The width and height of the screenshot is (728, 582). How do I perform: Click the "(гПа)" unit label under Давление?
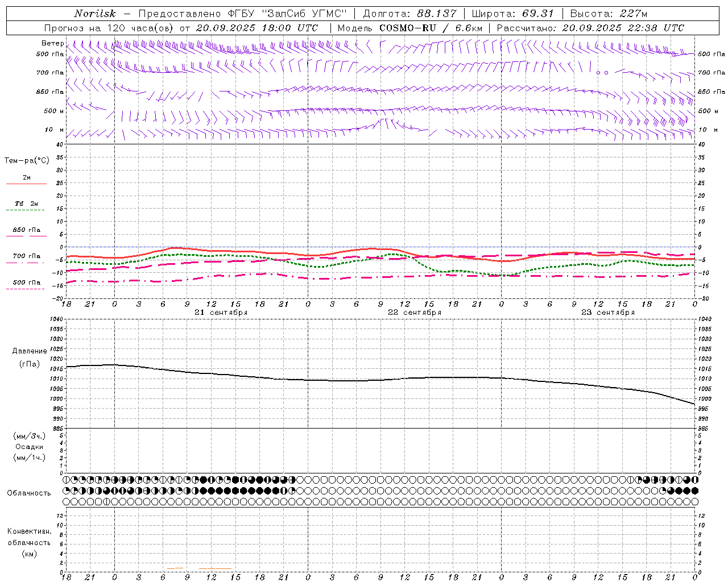[x=30, y=364]
